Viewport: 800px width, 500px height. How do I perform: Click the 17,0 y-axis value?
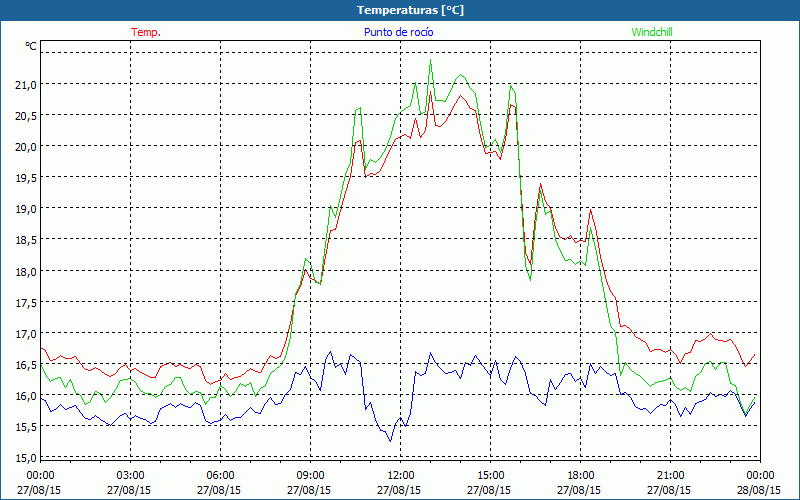click(x=26, y=334)
